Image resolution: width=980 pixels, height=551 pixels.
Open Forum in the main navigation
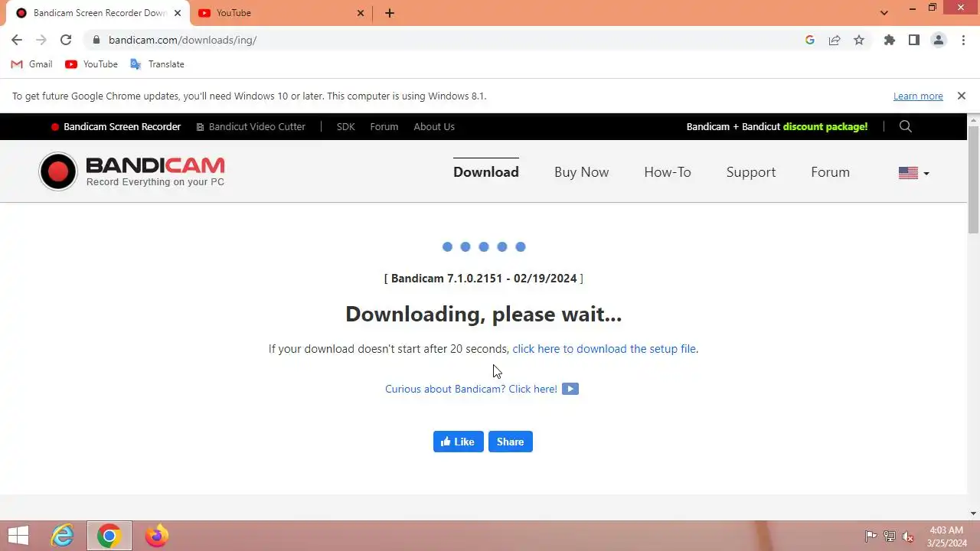coord(831,172)
